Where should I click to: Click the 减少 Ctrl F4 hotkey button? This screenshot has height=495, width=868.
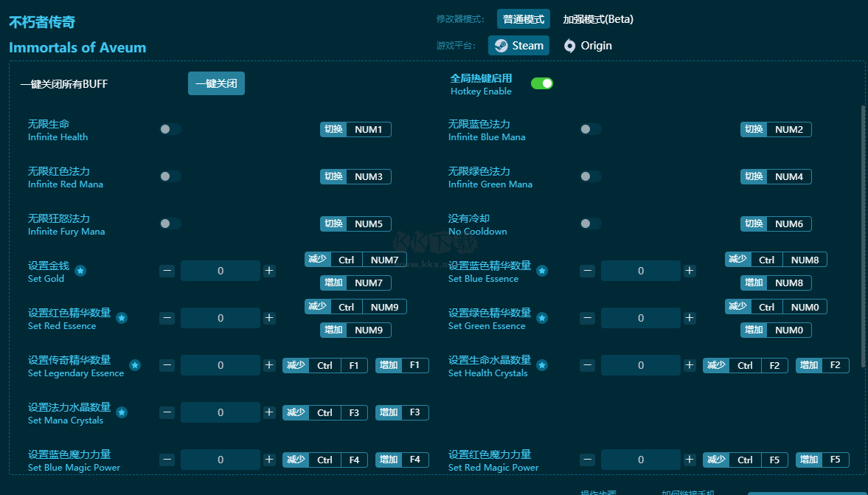[x=325, y=460]
